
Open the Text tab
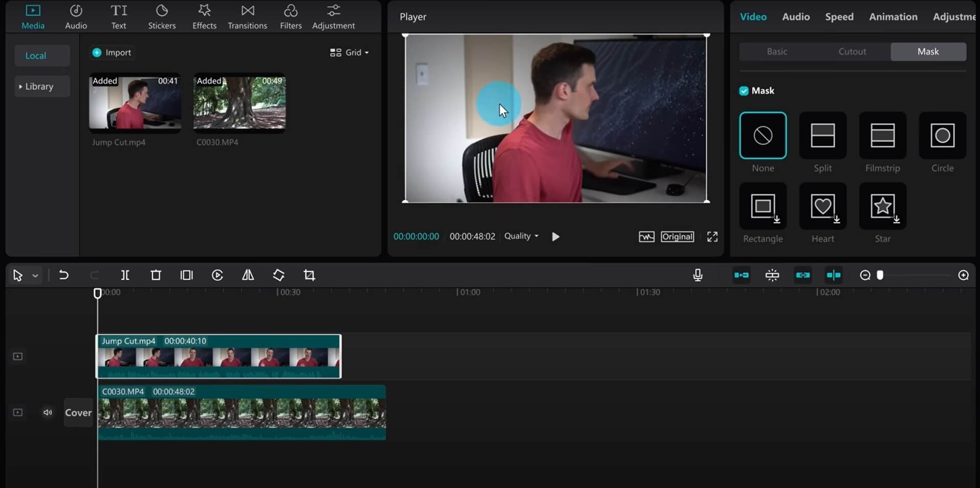119,17
